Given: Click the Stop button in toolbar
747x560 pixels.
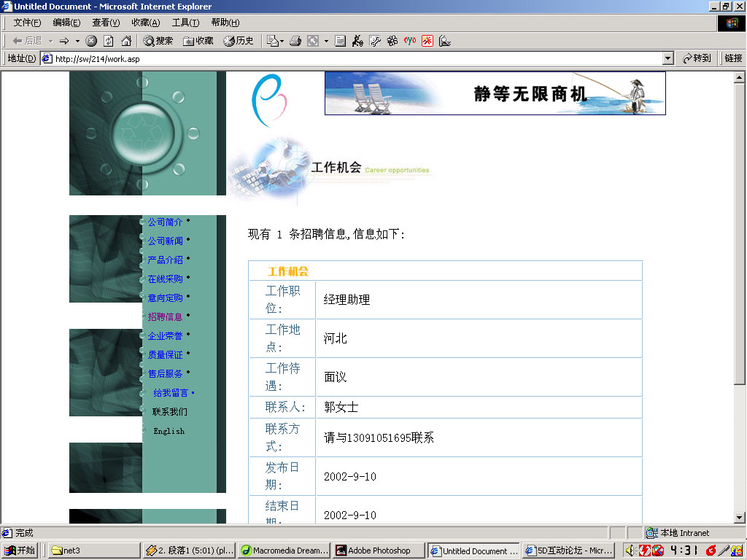Looking at the screenshot, I should (91, 41).
